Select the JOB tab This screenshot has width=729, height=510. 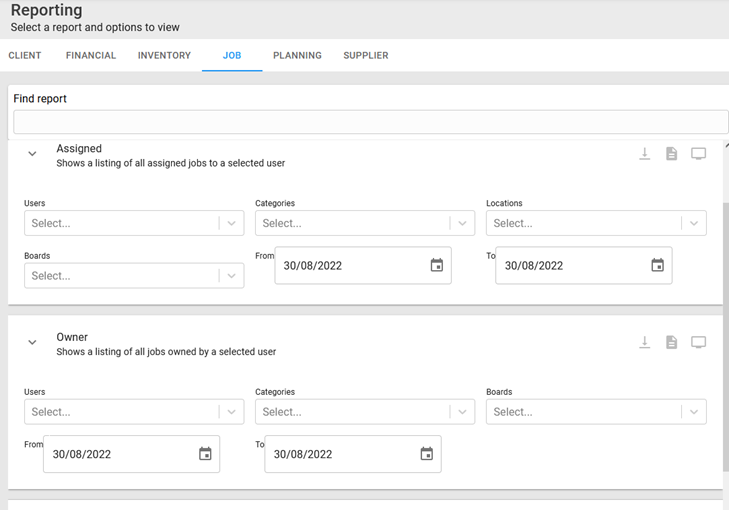[232, 55]
